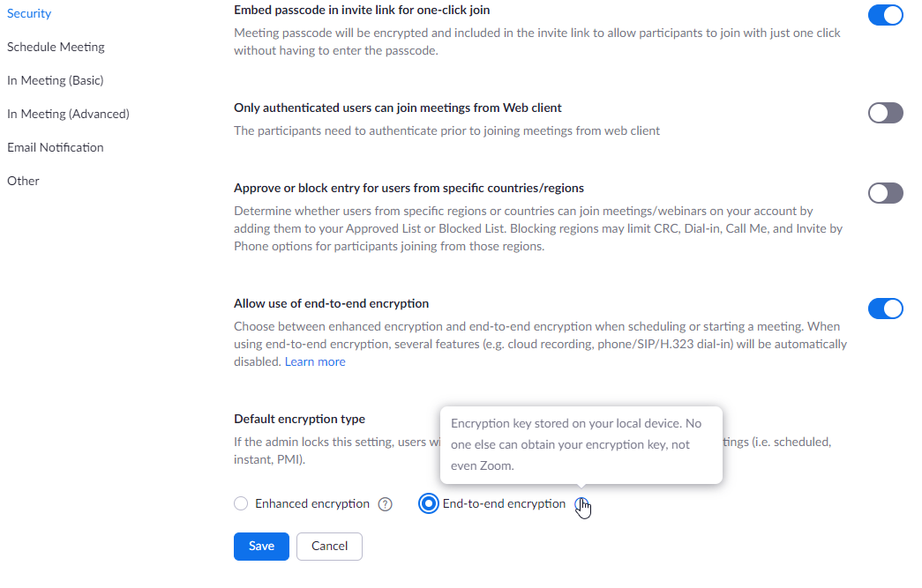Open In Meeting (Basic) section
Viewport: 922px width, 588px height.
pos(56,80)
